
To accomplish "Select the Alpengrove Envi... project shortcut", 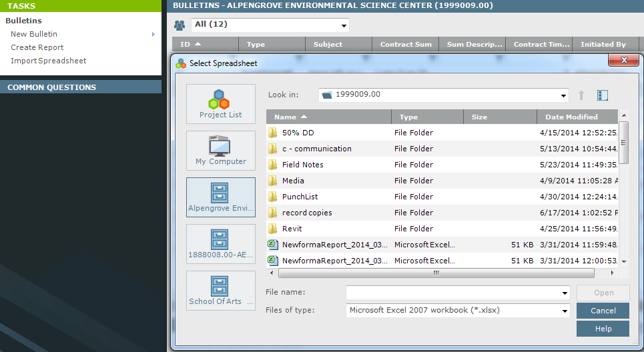I will pos(220,197).
